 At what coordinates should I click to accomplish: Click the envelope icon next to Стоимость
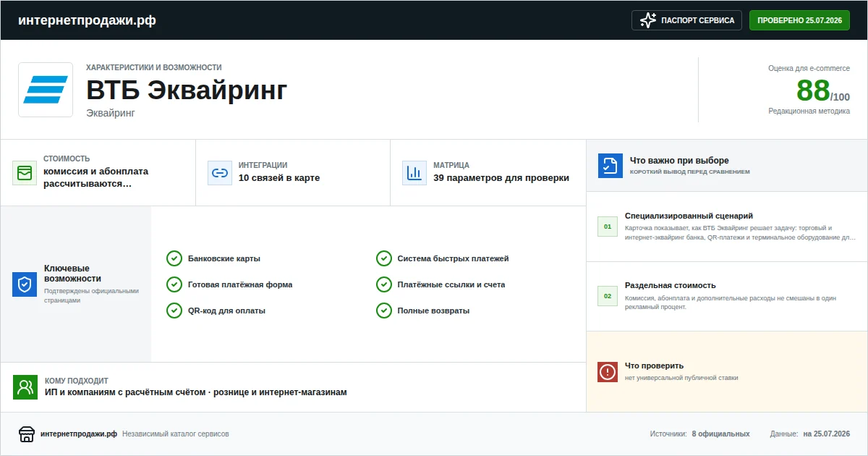pyautogui.click(x=25, y=173)
